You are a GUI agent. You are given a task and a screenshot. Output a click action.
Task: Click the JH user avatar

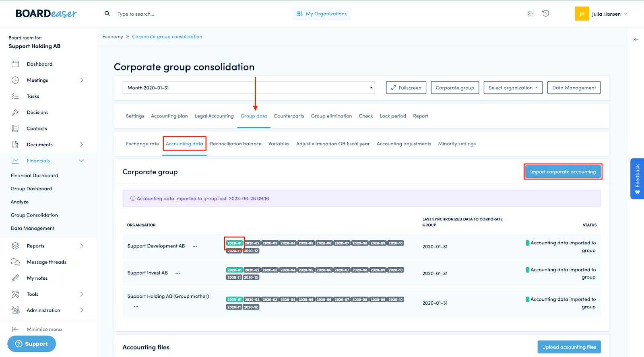(x=582, y=14)
